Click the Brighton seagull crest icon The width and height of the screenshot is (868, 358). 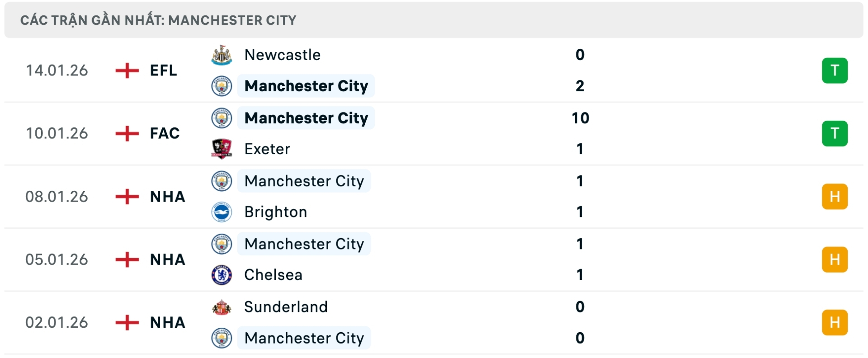222,212
